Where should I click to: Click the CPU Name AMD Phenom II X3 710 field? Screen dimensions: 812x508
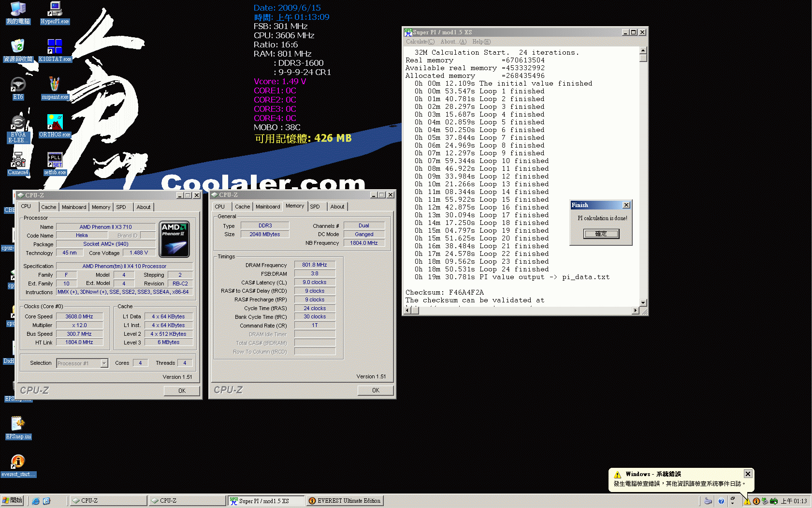point(106,227)
